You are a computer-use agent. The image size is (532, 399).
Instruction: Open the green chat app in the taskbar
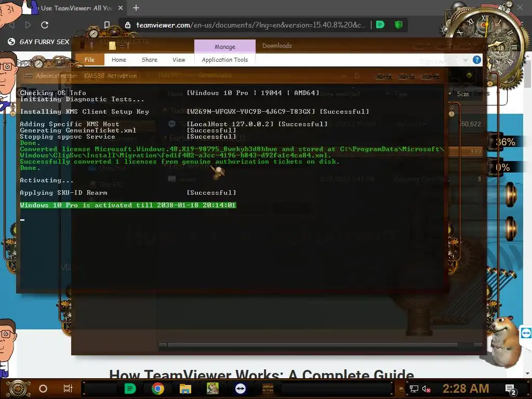coord(129,389)
